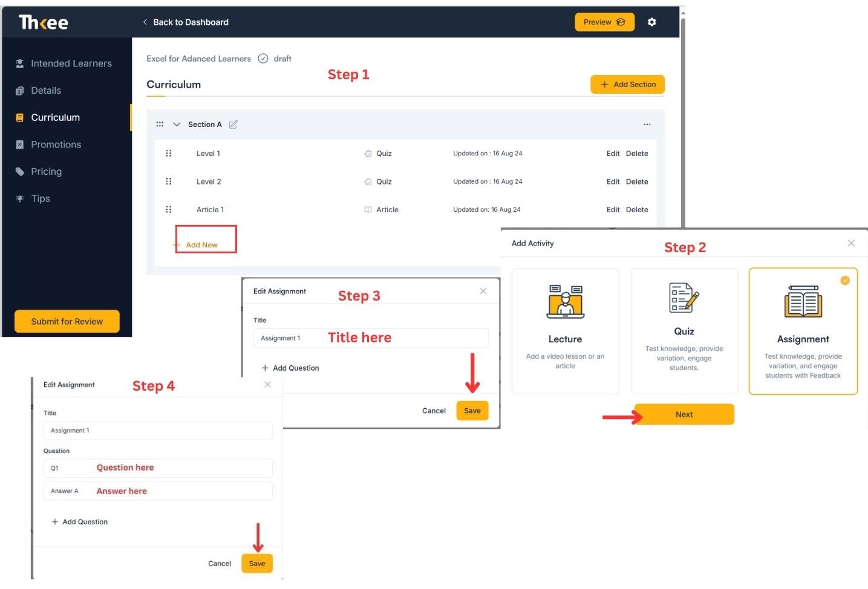
Task: Delete the Level 2 quiz row
Action: pos(636,182)
